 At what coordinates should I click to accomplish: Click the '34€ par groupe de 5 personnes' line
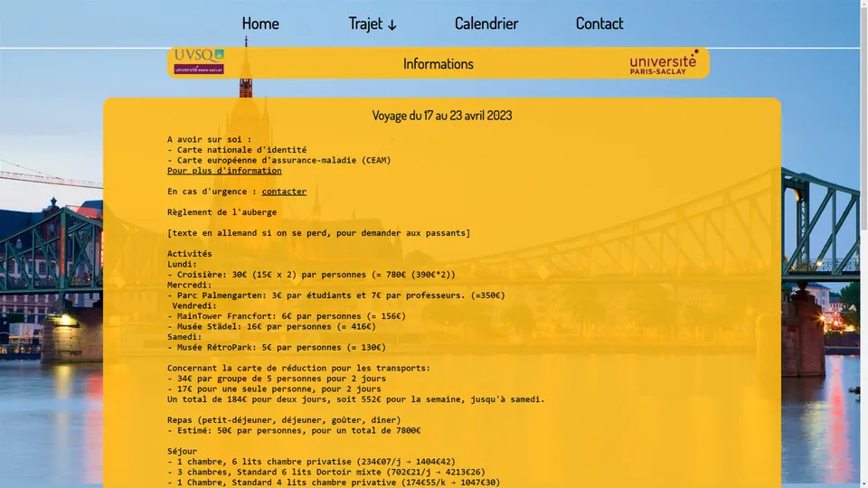click(x=277, y=379)
